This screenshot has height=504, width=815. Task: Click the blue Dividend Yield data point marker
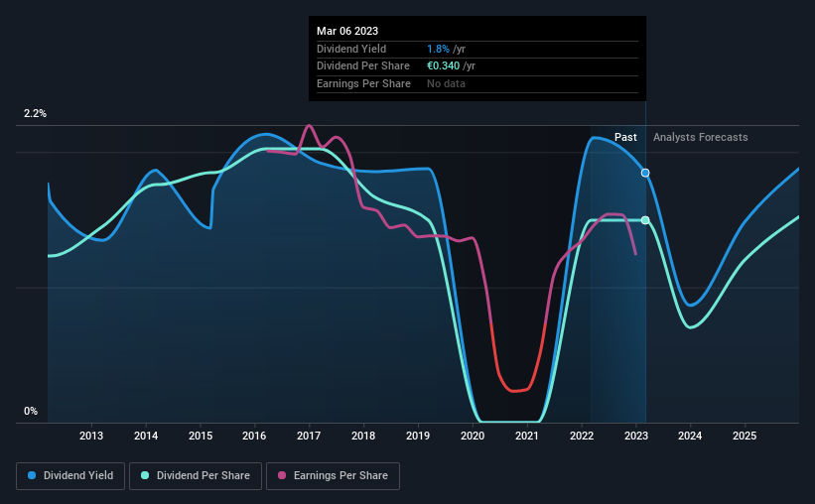[x=645, y=173]
